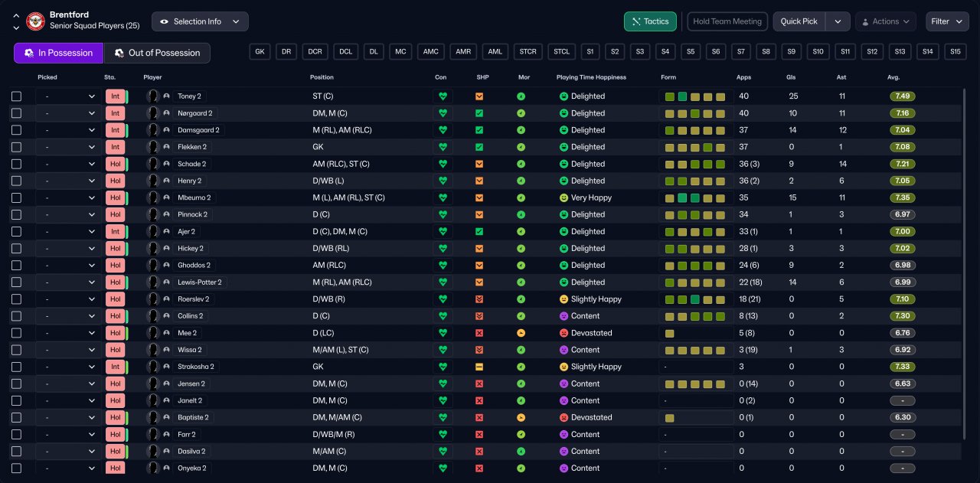
Task: Click Janelt's red sharpness cross icon
Action: click(479, 400)
